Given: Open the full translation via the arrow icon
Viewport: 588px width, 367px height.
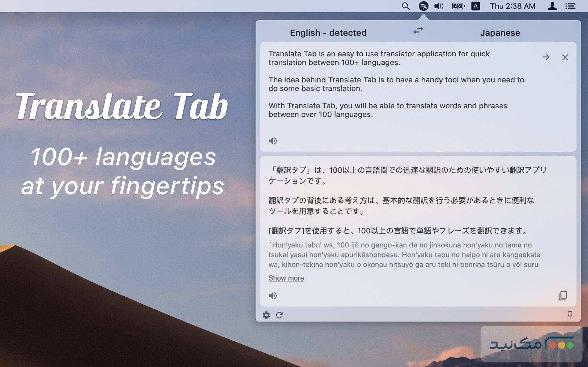Looking at the screenshot, I should click(x=546, y=57).
